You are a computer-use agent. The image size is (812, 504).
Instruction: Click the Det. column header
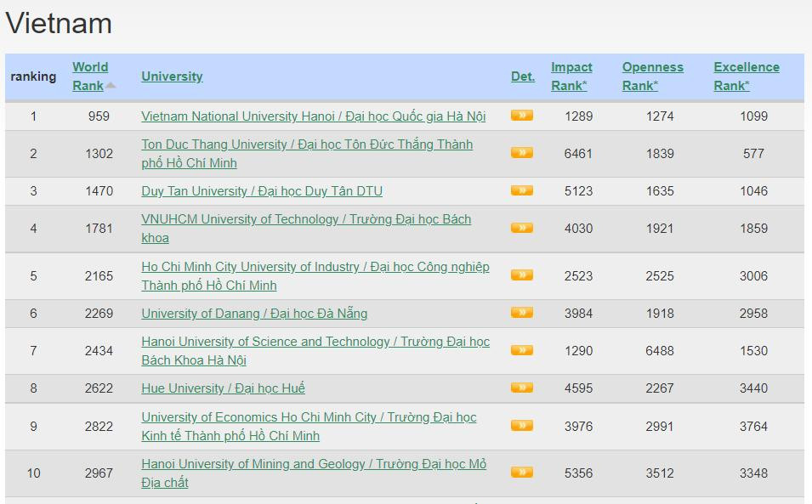click(521, 76)
